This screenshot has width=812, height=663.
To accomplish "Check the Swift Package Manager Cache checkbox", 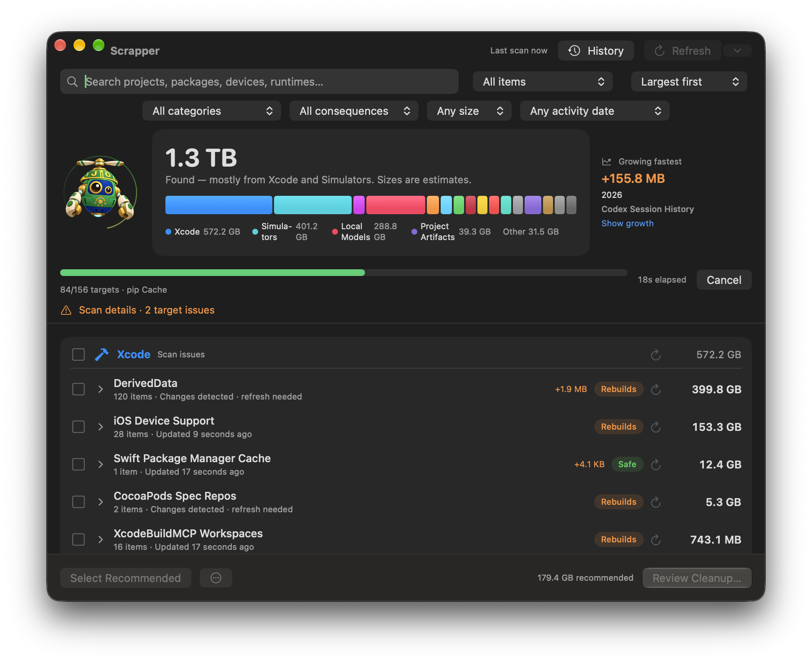I will coord(79,464).
